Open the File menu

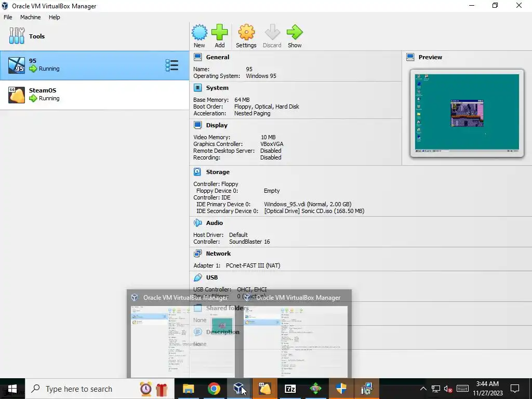click(x=8, y=17)
